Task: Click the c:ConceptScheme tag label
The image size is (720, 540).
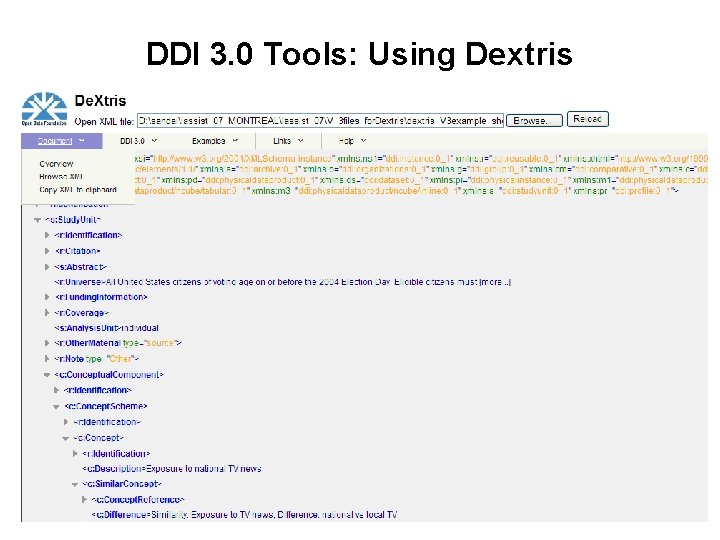Action: pyautogui.click(x=106, y=406)
